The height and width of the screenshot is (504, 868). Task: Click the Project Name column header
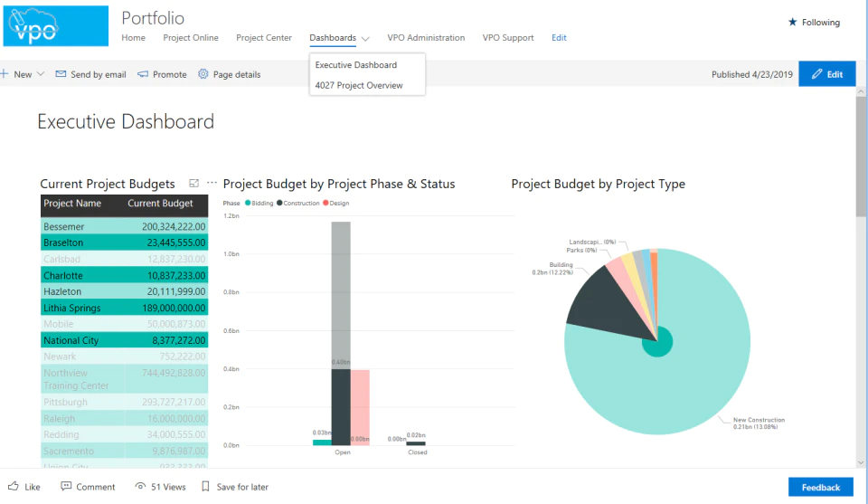pos(72,204)
